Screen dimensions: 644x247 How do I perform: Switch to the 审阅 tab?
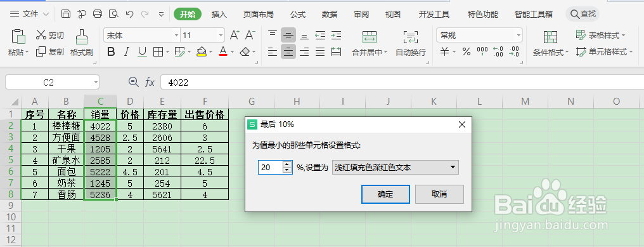point(361,14)
